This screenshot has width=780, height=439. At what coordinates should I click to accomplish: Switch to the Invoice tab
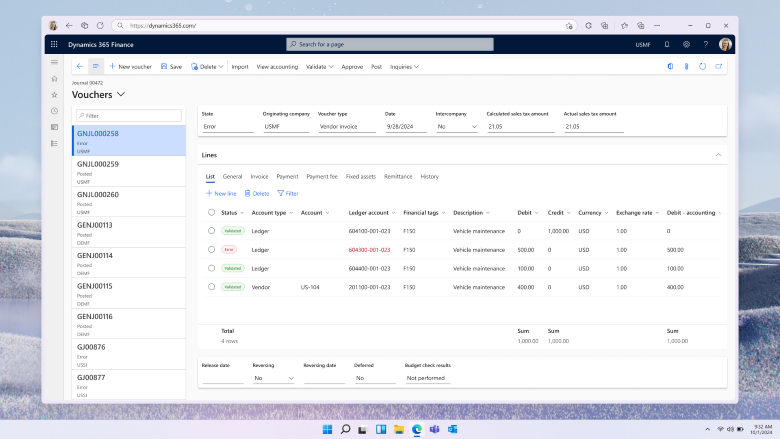(x=259, y=176)
